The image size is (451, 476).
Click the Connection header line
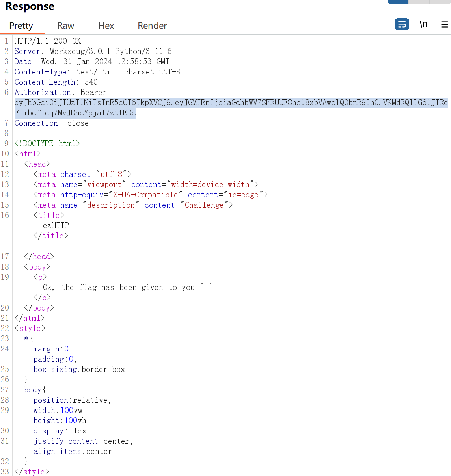point(51,123)
